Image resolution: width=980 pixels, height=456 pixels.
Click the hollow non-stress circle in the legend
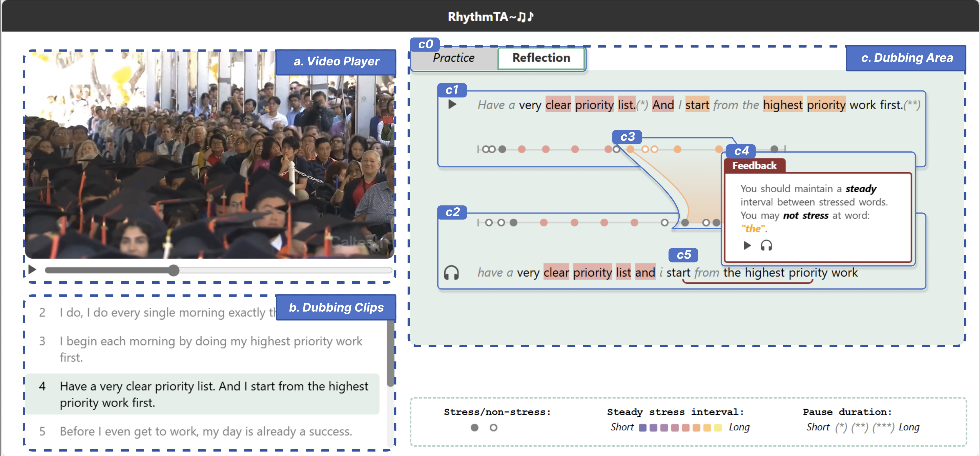click(x=493, y=427)
